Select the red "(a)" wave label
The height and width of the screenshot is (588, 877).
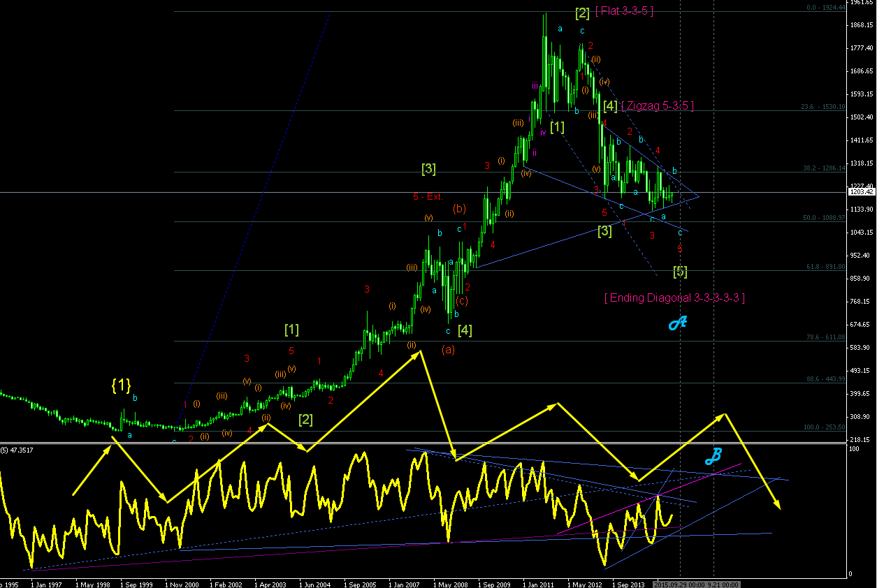point(448,349)
